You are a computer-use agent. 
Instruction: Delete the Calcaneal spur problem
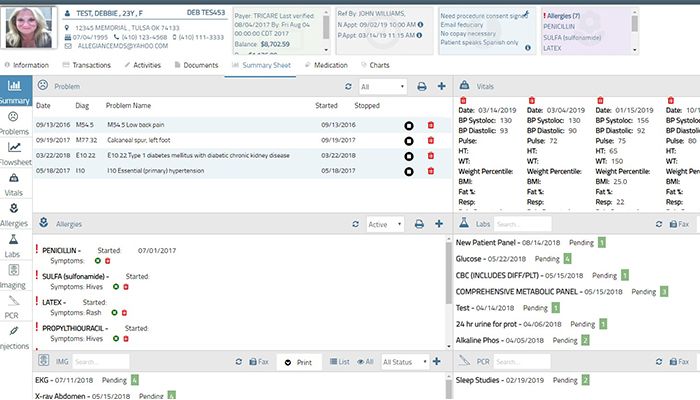pyautogui.click(x=431, y=140)
